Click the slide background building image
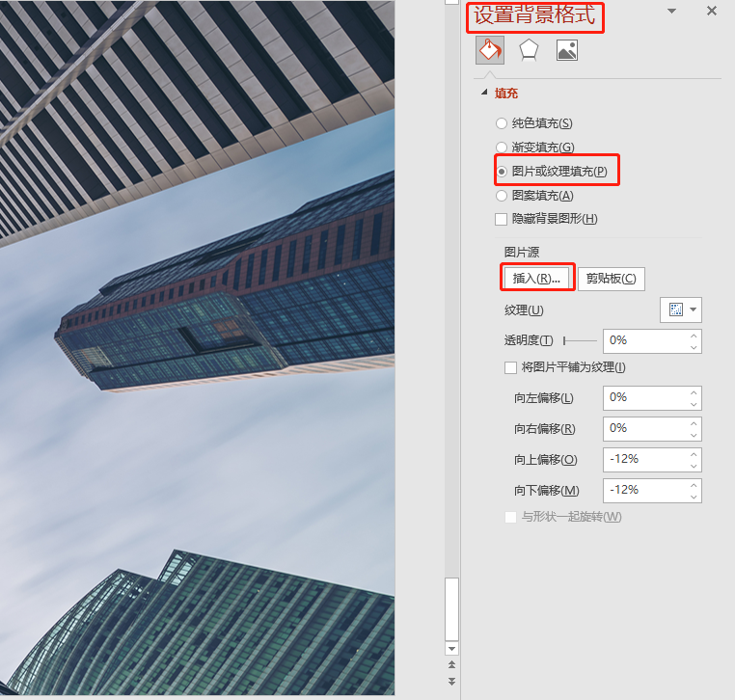 (x=197, y=348)
